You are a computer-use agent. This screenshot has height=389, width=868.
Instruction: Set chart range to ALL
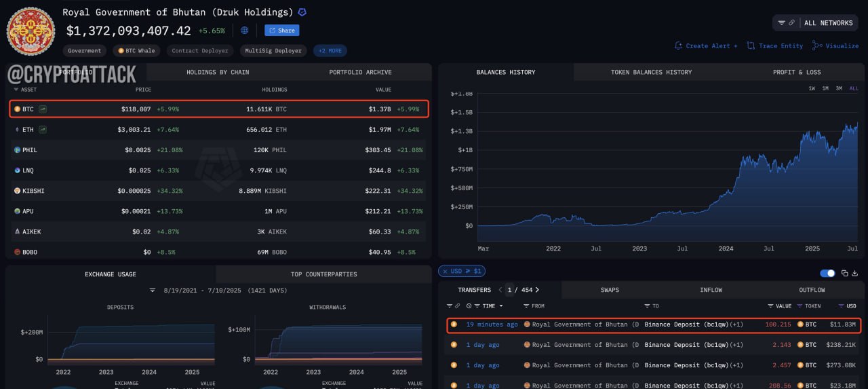coord(854,88)
